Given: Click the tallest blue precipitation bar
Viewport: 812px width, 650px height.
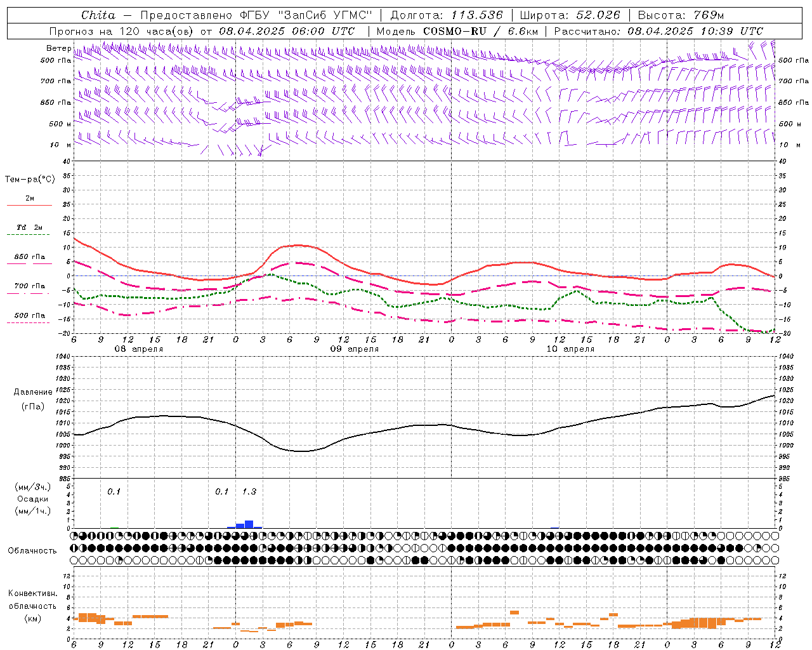Looking at the screenshot, I should 249,524.
